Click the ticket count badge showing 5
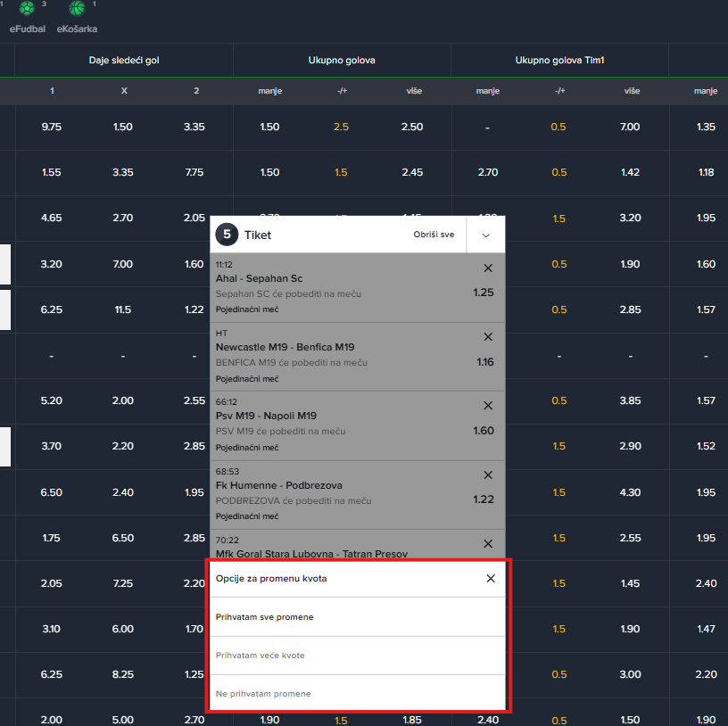This screenshot has height=726, width=728. 227,235
